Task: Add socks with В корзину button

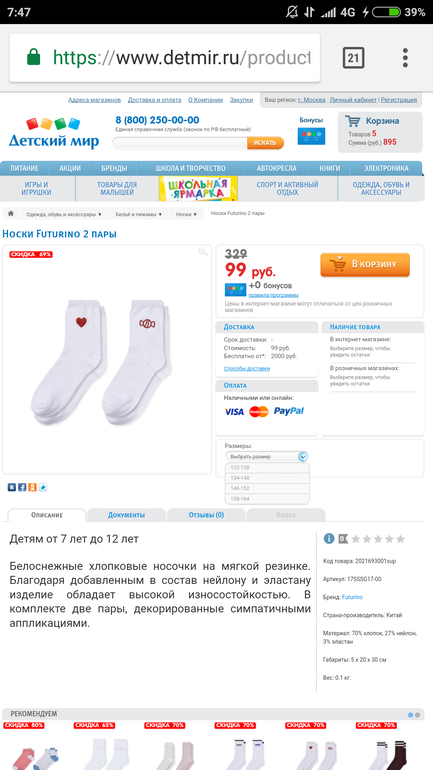Action: (x=365, y=265)
